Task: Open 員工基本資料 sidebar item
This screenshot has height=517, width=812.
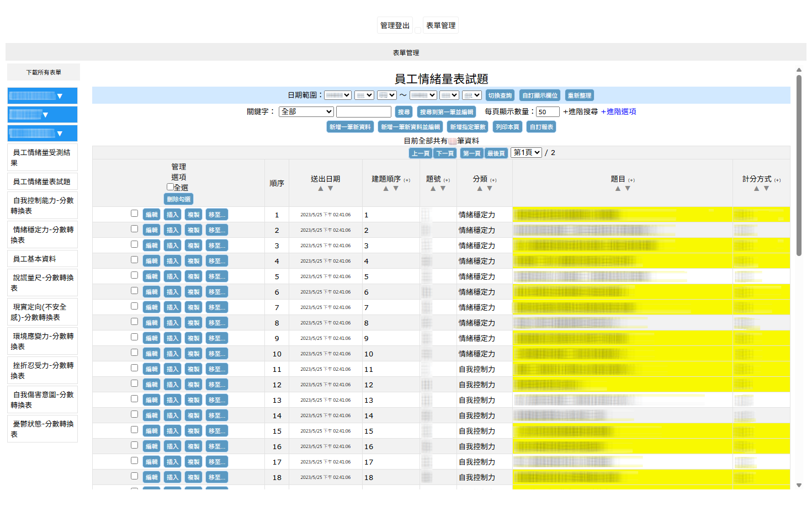Action: pyautogui.click(x=43, y=259)
